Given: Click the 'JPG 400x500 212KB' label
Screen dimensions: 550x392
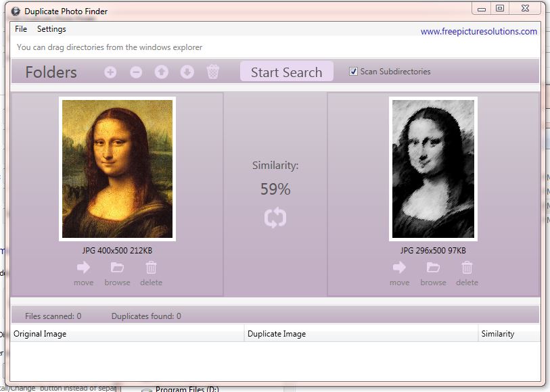Looking at the screenshot, I should [117, 251].
